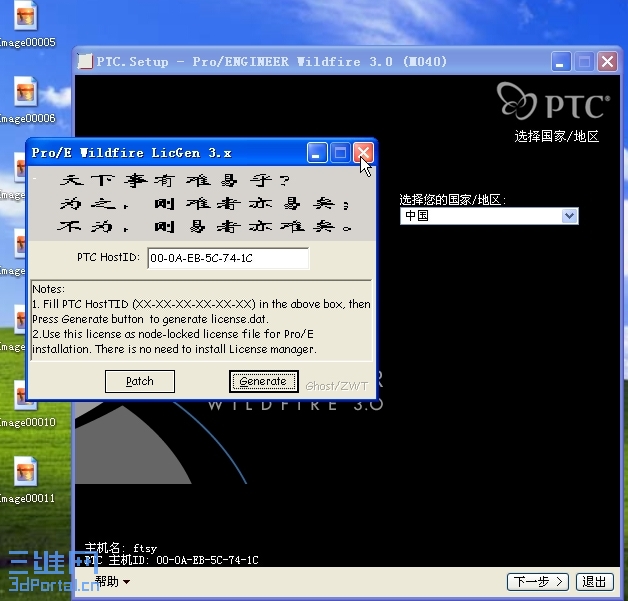Click the 下一步 next button

[x=538, y=581]
